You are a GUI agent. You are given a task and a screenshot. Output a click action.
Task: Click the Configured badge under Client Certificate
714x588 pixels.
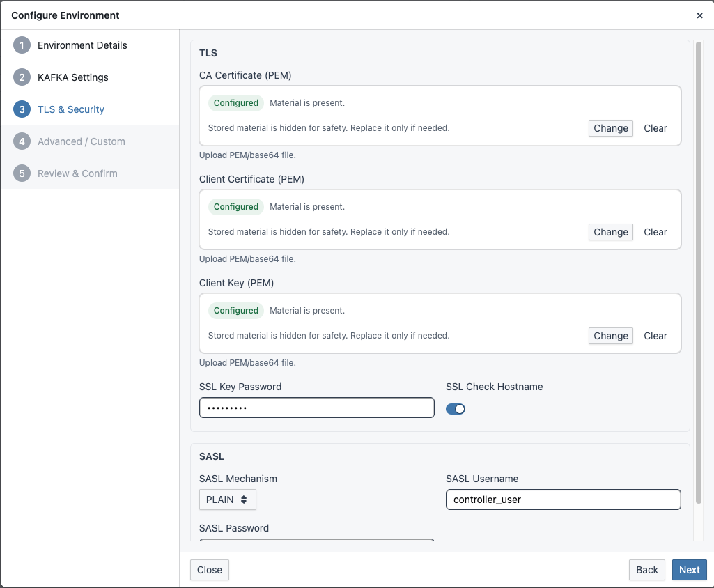pyautogui.click(x=235, y=206)
